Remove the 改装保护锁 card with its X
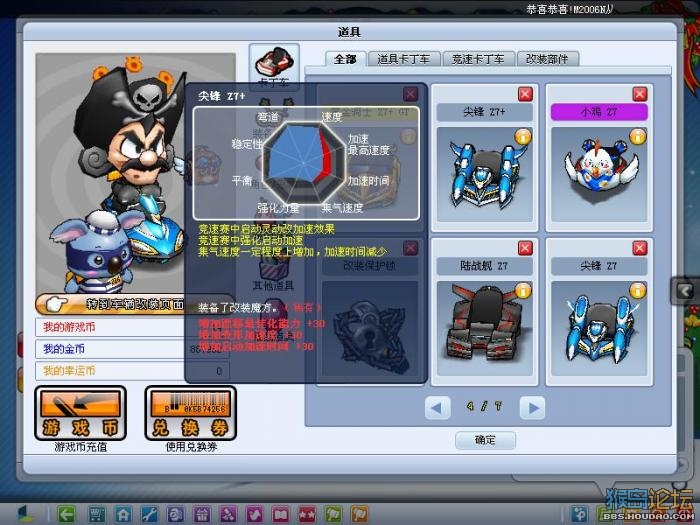 click(410, 248)
